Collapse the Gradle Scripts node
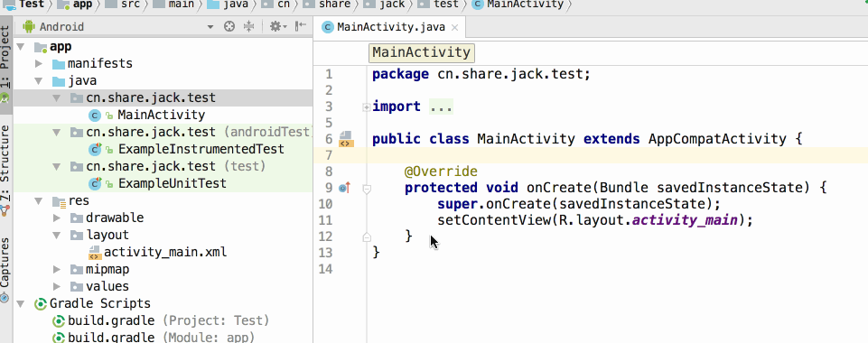The width and height of the screenshot is (868, 343). (21, 303)
